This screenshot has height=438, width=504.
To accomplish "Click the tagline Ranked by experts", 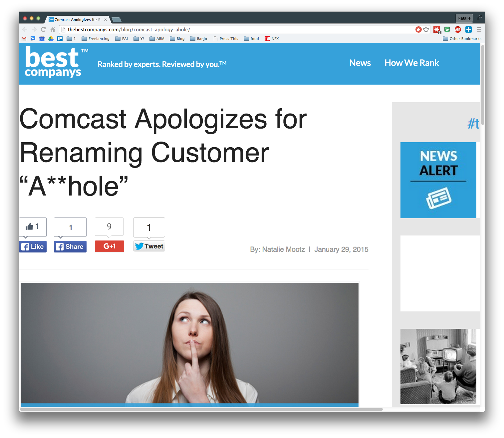I will pyautogui.click(x=162, y=64).
